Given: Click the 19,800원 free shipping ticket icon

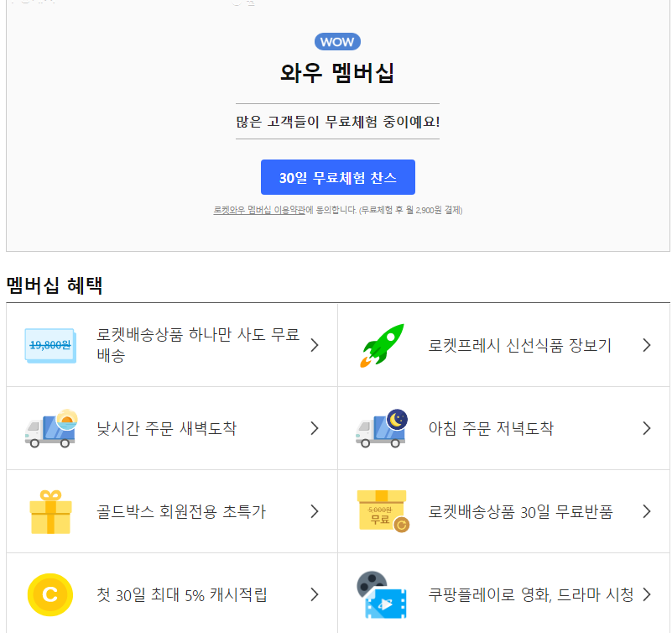Looking at the screenshot, I should tap(50, 346).
